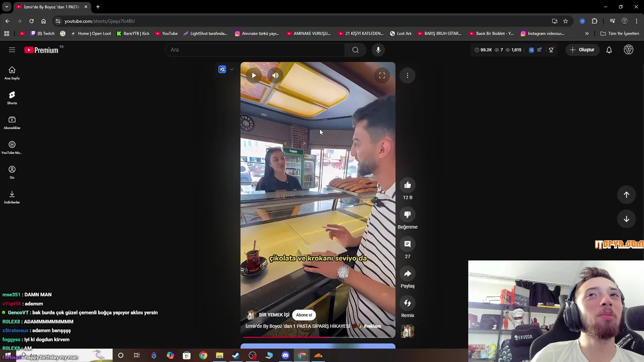
Task: Start voice search with microphone icon
Action: 378,50
